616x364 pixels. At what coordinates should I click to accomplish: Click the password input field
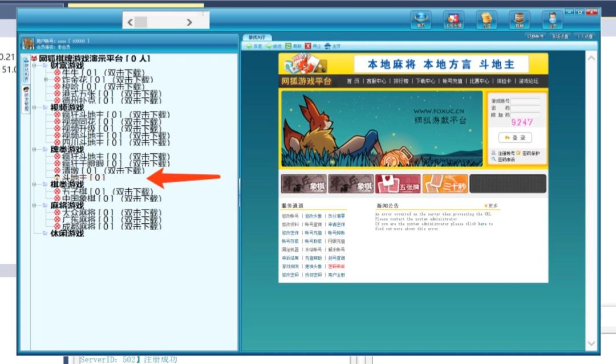coord(525,108)
